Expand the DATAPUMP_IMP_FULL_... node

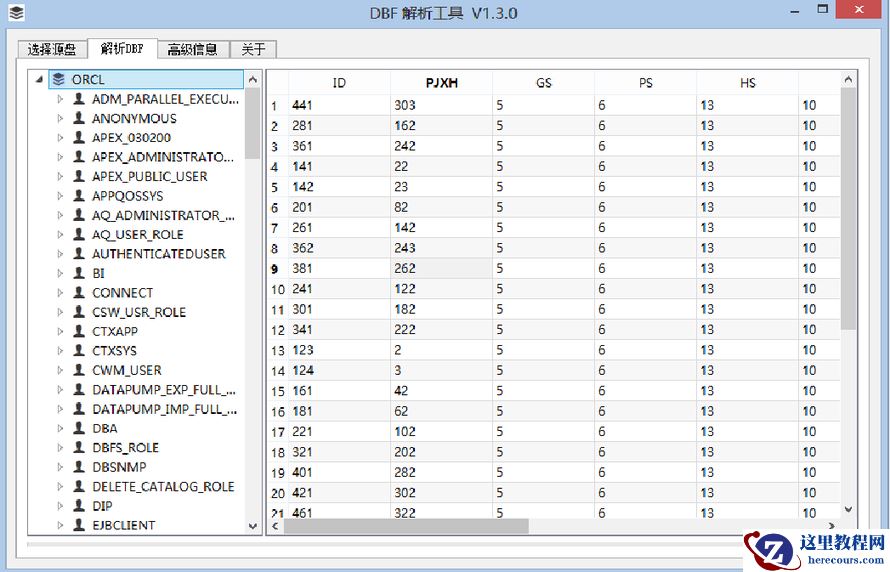coord(60,409)
